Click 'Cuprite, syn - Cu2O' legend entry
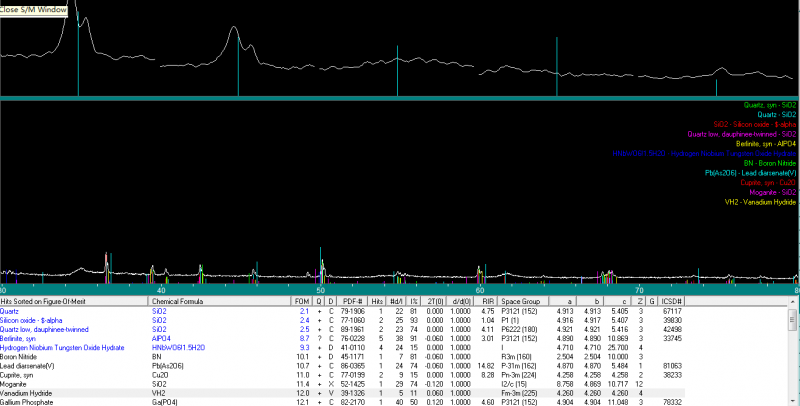The height and width of the screenshot is (406, 800). (768, 183)
